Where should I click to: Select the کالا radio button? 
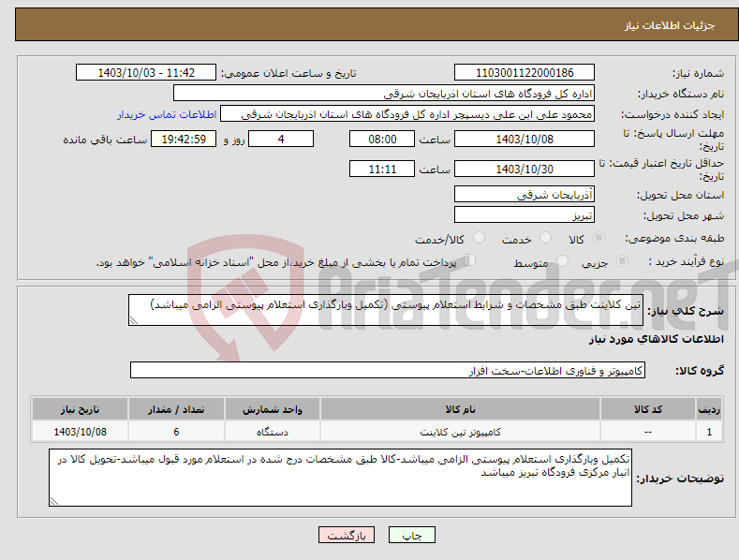coord(599,238)
